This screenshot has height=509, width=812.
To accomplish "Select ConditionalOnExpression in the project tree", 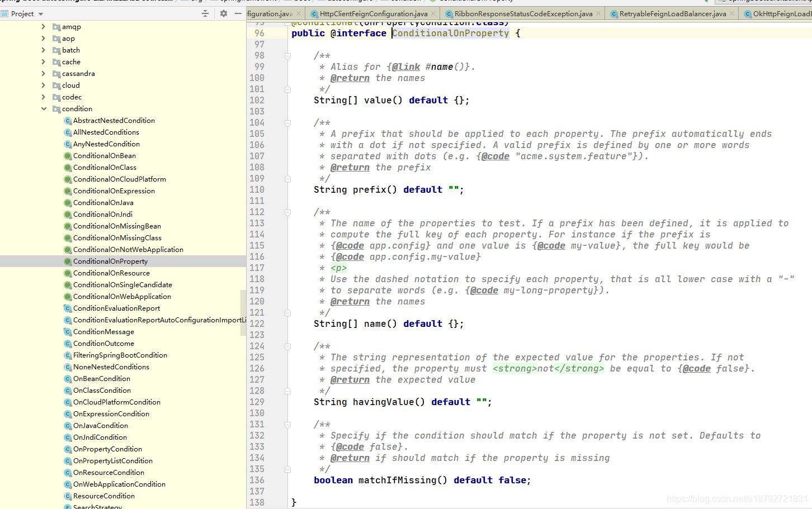I will pyautogui.click(x=114, y=191).
